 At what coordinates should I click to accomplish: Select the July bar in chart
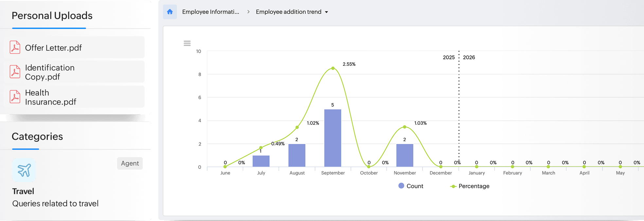pyautogui.click(x=261, y=161)
